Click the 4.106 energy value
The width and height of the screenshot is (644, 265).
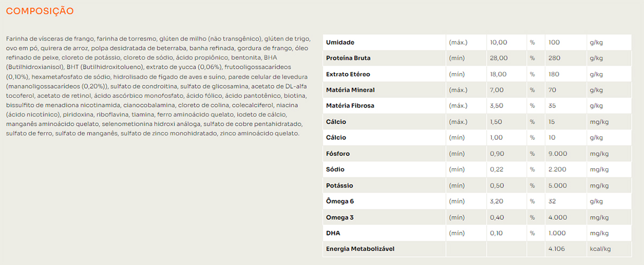pos(556,249)
